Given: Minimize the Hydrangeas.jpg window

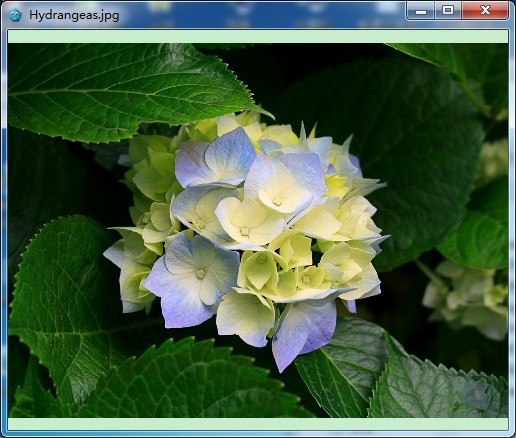Looking at the screenshot, I should [x=421, y=11].
